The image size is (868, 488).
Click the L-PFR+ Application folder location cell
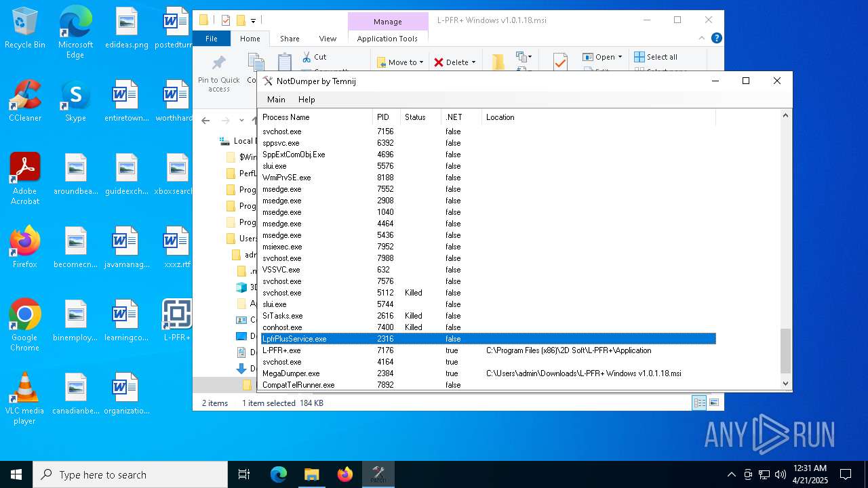568,350
